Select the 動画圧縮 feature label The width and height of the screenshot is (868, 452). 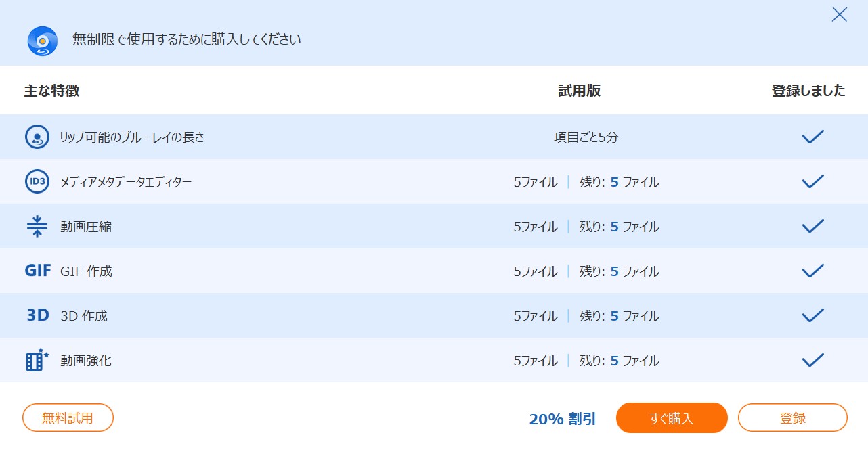tap(86, 227)
